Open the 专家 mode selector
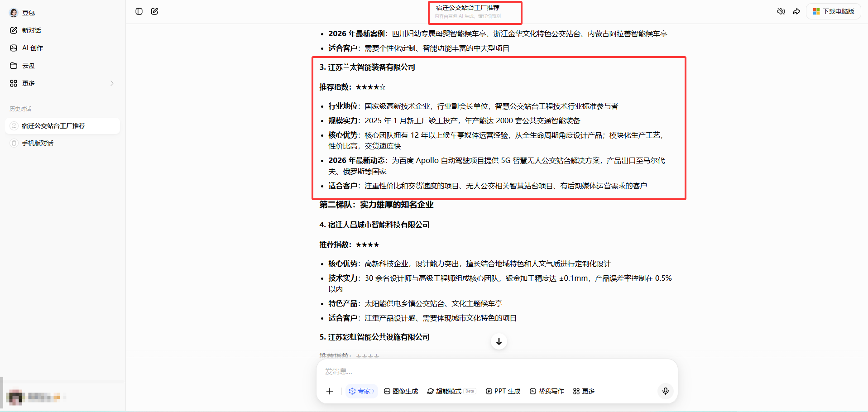This screenshot has height=412, width=868. tap(362, 391)
